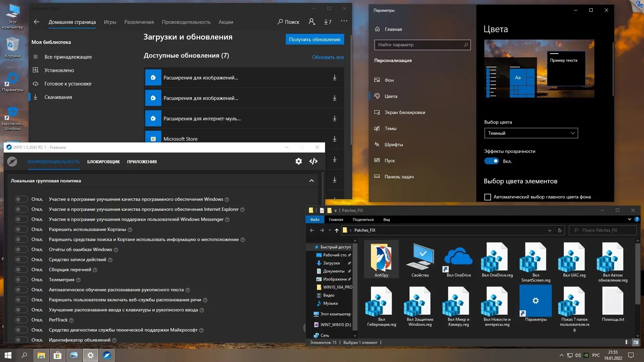Expand the Explorer address bar dropdown
This screenshot has height=362, width=644.
pyautogui.click(x=549, y=230)
